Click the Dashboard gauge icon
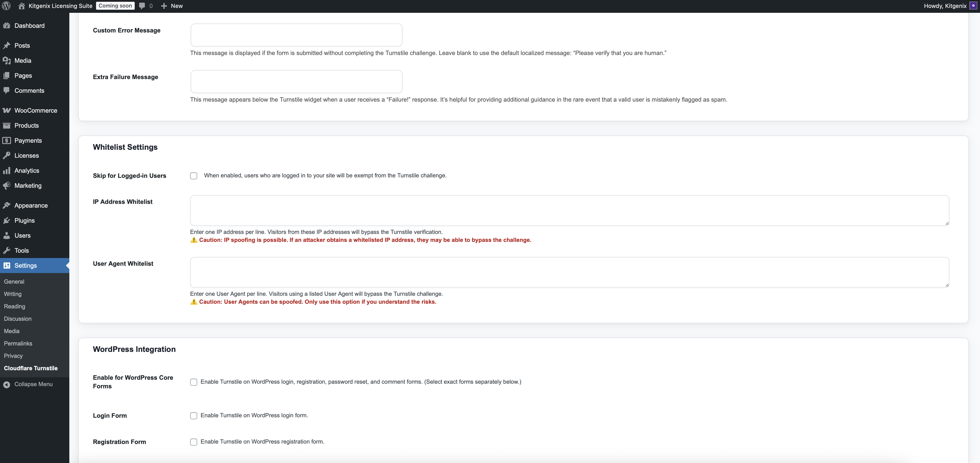 point(6,25)
